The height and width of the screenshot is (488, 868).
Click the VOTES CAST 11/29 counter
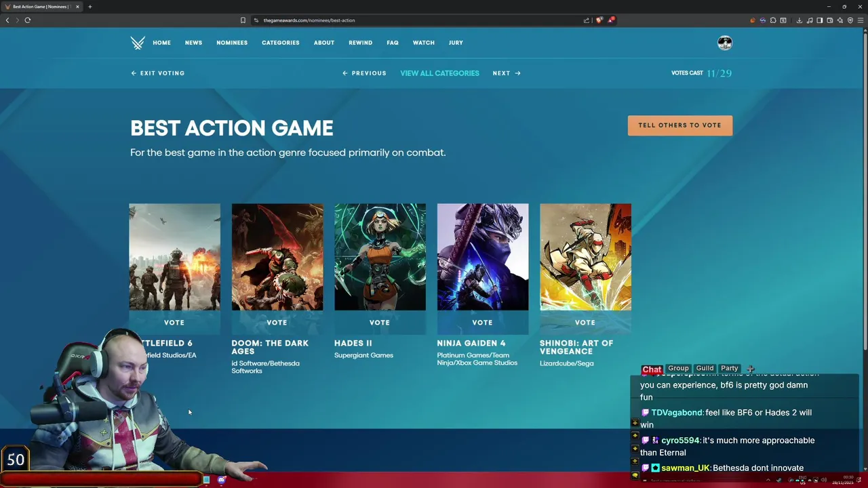point(701,73)
